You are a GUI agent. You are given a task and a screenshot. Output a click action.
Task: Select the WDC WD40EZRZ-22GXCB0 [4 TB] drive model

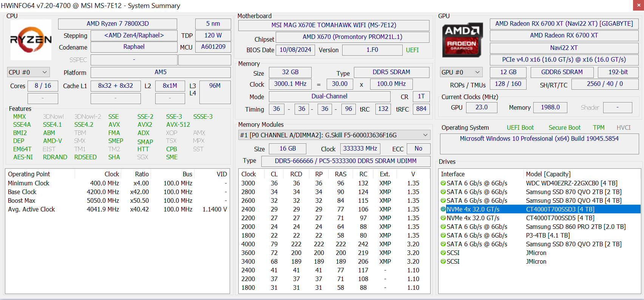point(571,183)
